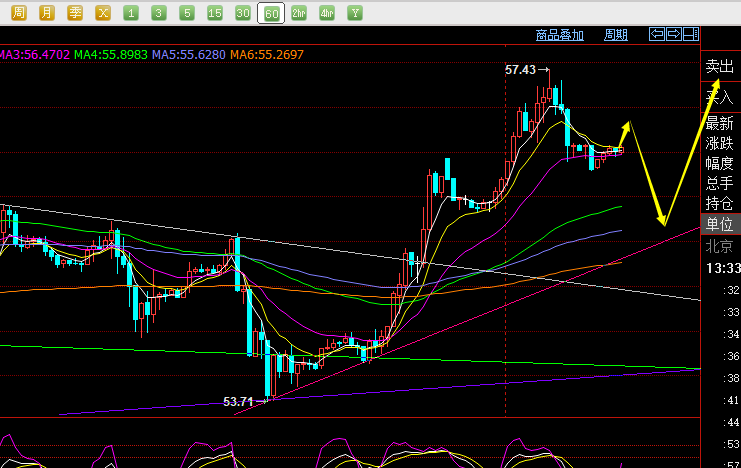This screenshot has height=468, width=741.
Task: Click the left arrow navigation icon
Action: (657, 34)
